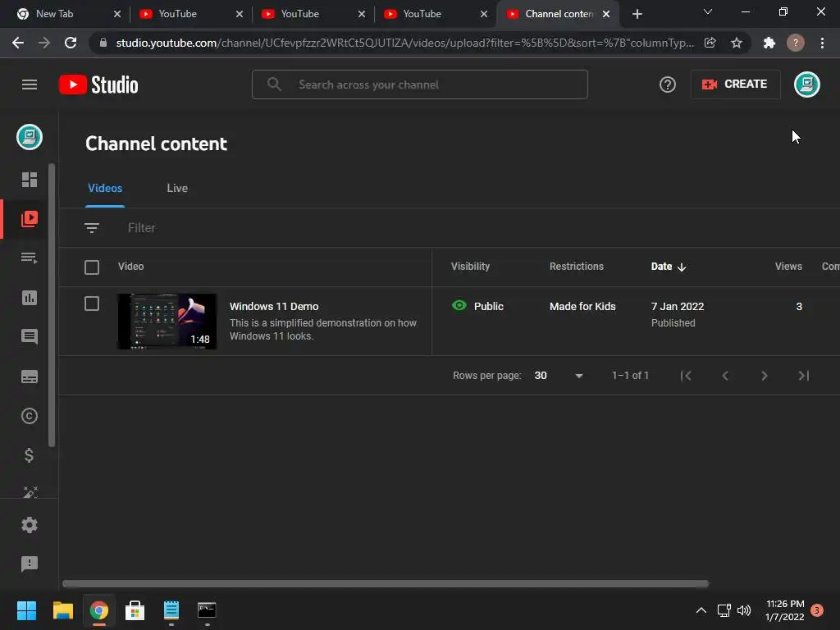The image size is (840, 630).
Task: Open Chrome extensions puzzle icon
Action: [x=769, y=43]
